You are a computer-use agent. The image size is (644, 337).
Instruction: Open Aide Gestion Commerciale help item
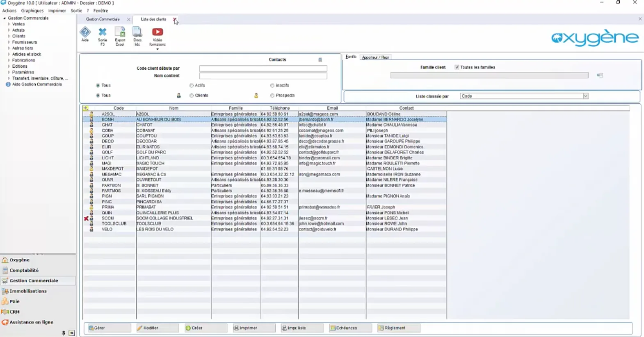[37, 84]
